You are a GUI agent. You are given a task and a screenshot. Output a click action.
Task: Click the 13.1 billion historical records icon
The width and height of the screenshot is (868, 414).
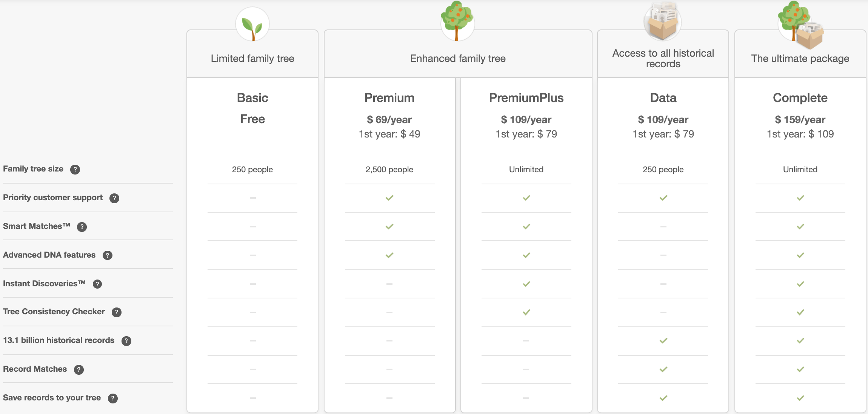(x=126, y=341)
